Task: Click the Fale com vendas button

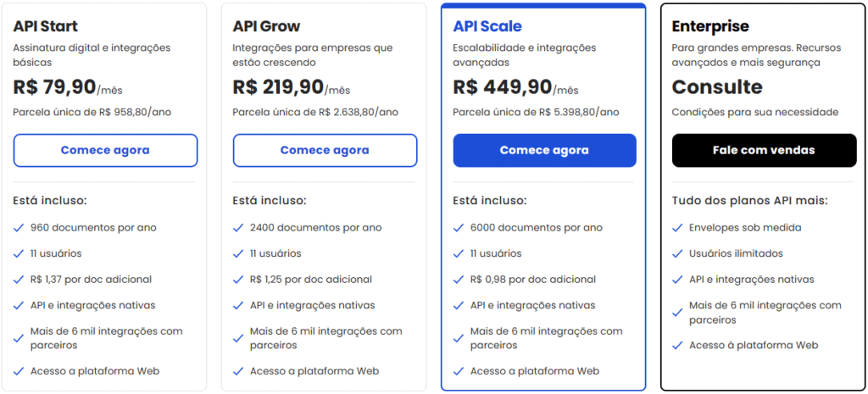Action: coord(764,150)
